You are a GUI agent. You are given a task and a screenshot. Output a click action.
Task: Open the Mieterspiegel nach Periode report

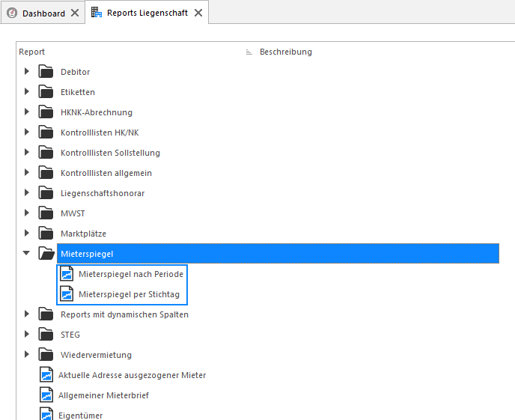point(131,274)
